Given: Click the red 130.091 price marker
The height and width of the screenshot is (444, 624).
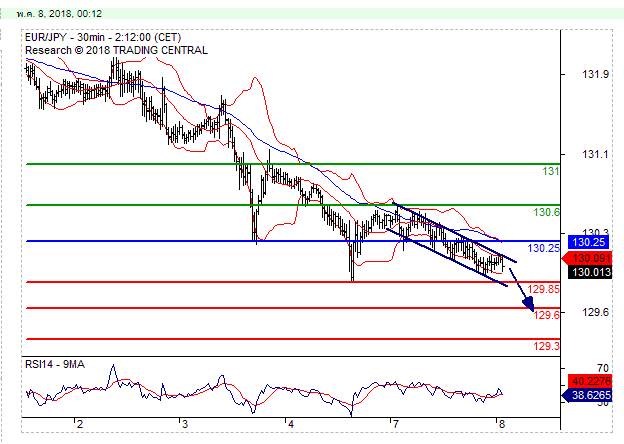Looking at the screenshot, I should [x=583, y=257].
